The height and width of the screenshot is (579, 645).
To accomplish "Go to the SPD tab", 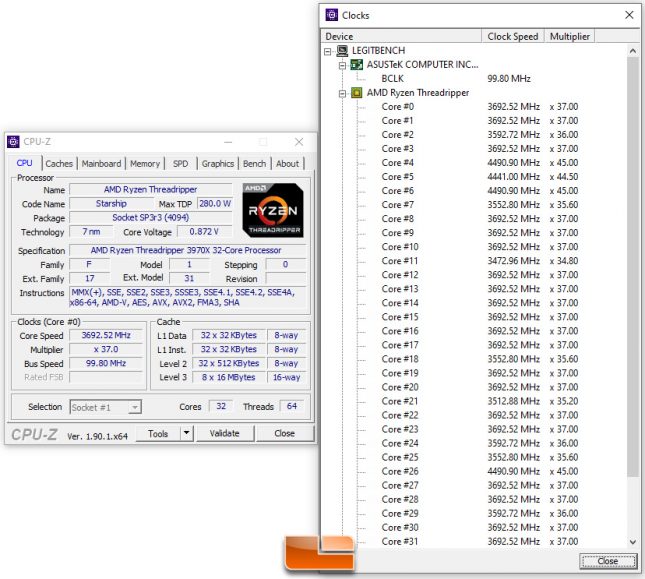I will coord(181,164).
